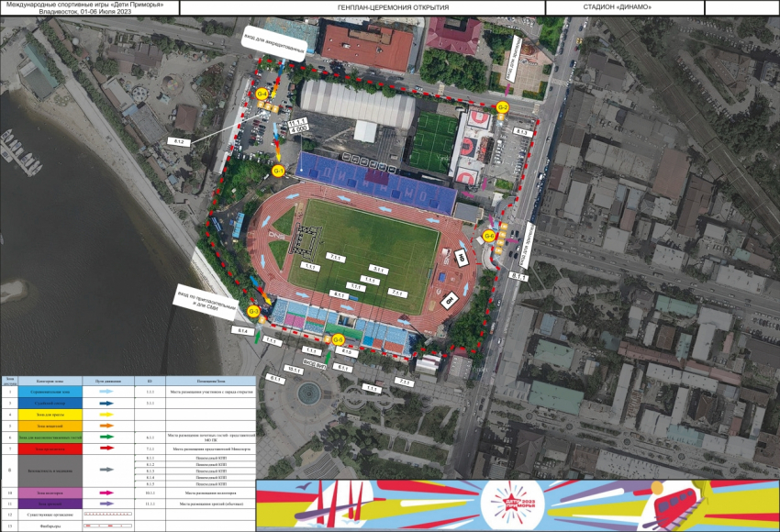Select the G-4 yellow gate marker
Screen dimensions: 780x532
[262, 94]
